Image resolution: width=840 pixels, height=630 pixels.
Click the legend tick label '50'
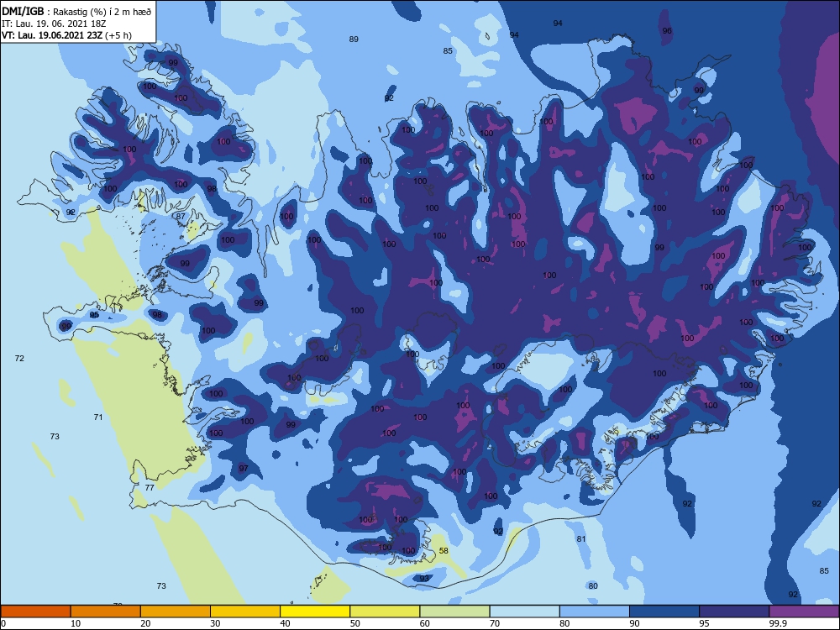click(x=355, y=623)
